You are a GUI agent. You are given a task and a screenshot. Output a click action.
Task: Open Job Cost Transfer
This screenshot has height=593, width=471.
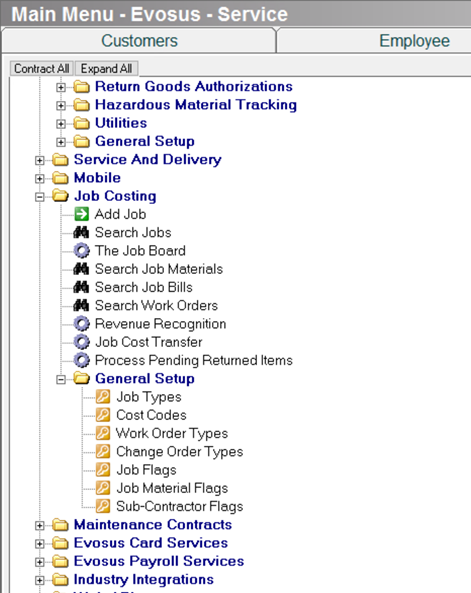coord(148,342)
